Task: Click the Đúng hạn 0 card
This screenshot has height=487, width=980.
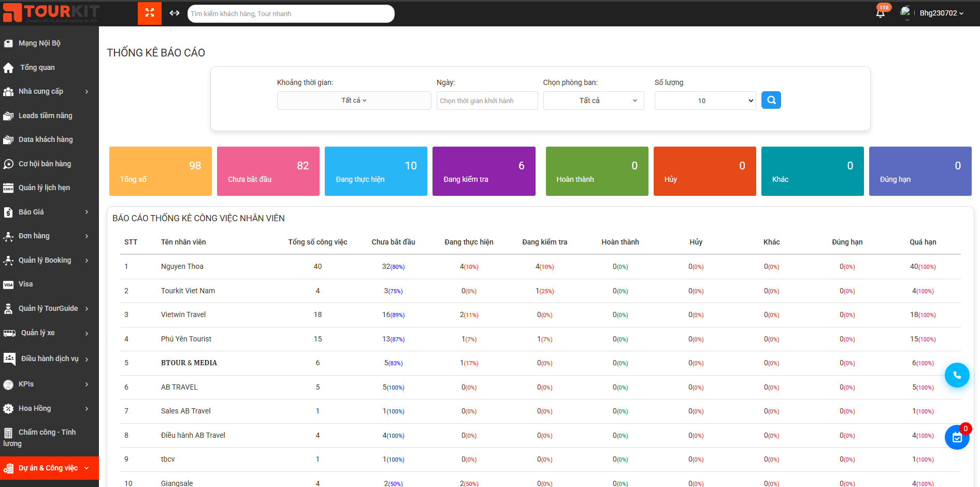Action: (920, 171)
